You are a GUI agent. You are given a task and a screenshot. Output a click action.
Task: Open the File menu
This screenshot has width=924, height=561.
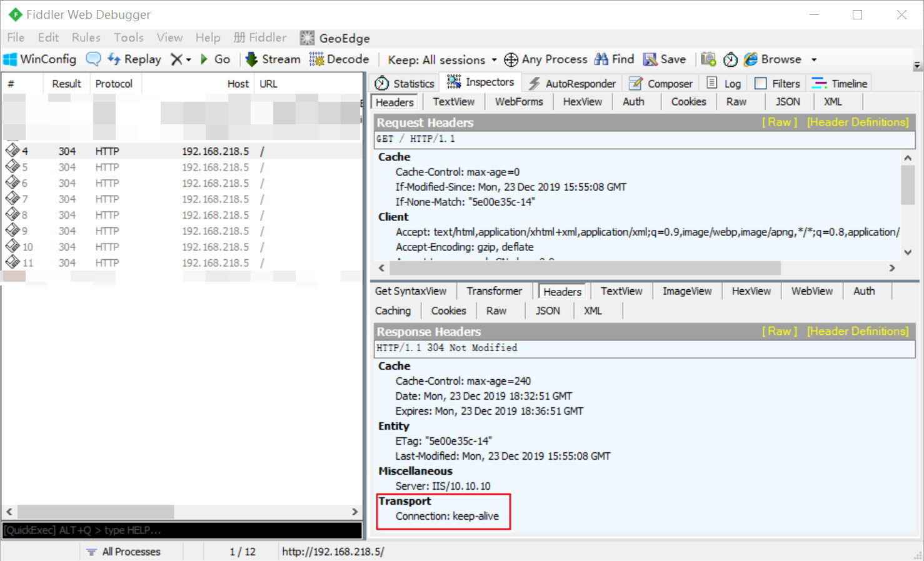coord(16,37)
